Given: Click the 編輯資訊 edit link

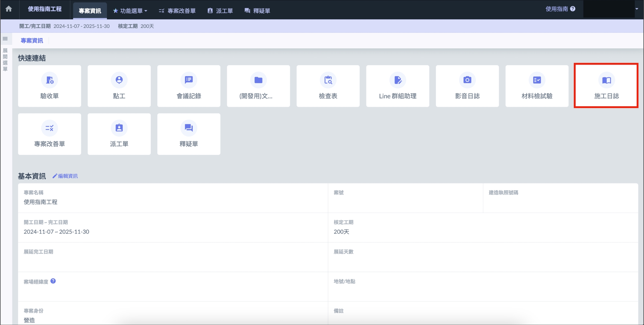Looking at the screenshot, I should (65, 176).
